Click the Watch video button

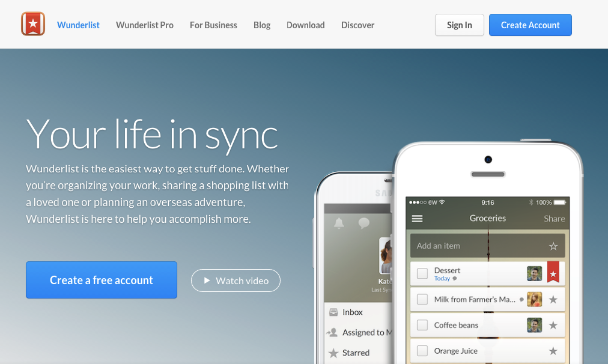[x=236, y=281]
